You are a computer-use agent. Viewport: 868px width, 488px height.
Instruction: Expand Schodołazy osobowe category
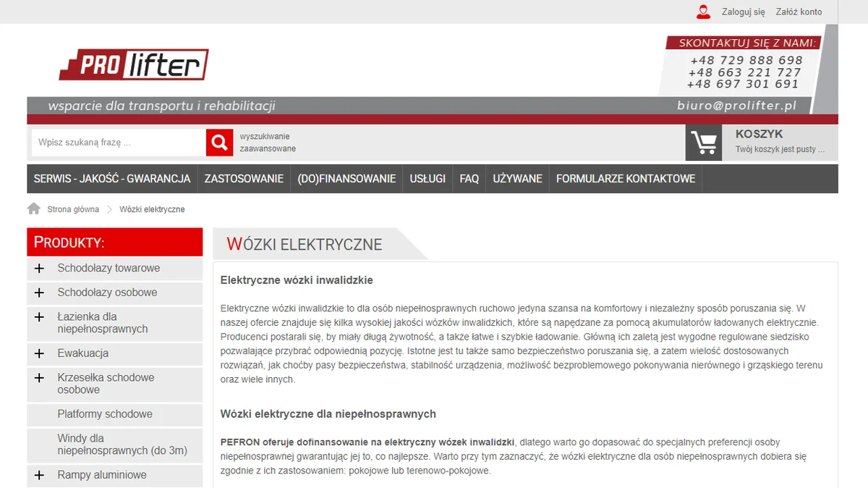[x=39, y=293]
